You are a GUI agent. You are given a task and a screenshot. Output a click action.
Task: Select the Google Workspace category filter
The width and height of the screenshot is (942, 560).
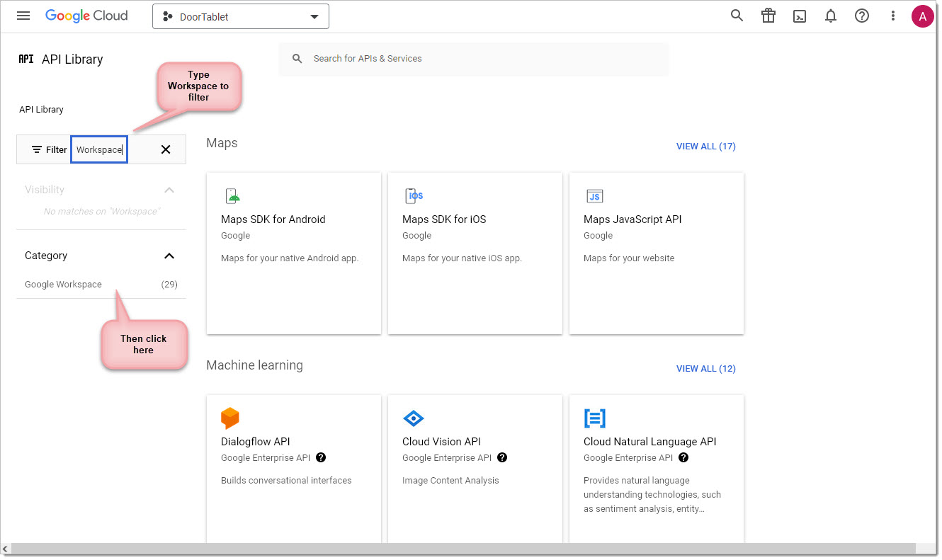coord(64,285)
